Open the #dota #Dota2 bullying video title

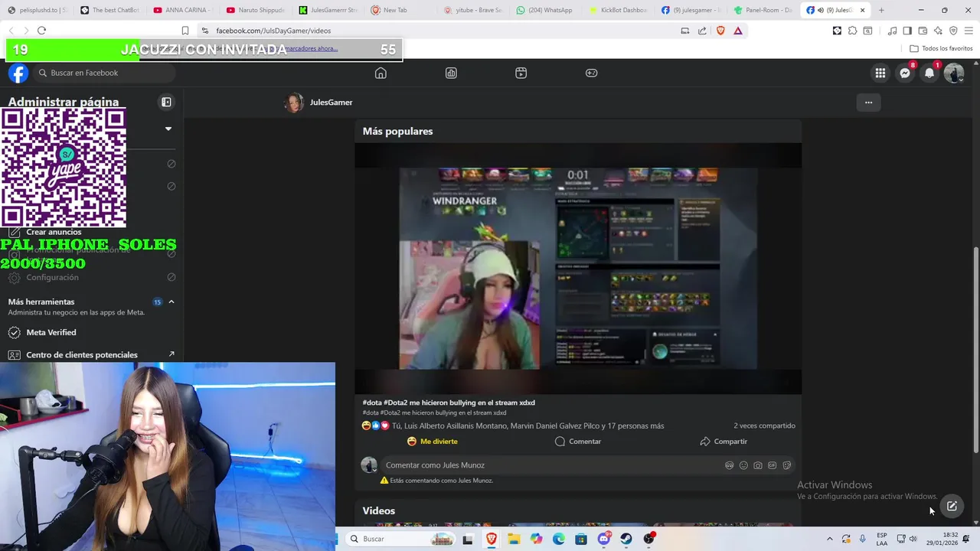point(449,403)
